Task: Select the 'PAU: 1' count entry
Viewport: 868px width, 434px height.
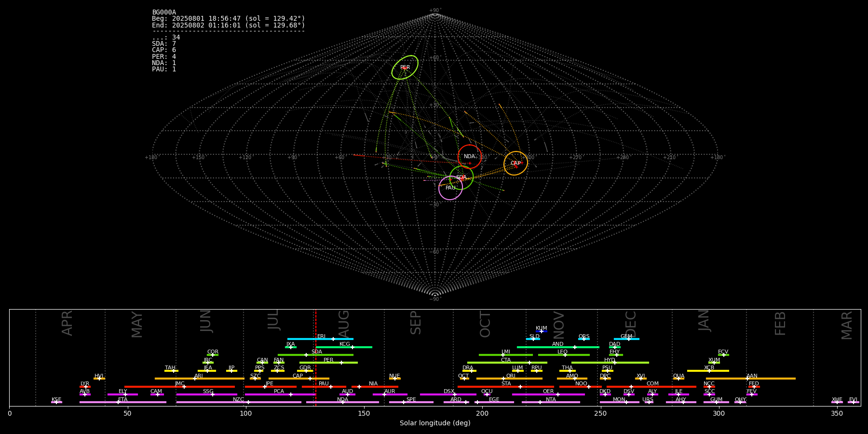Action: coord(164,69)
